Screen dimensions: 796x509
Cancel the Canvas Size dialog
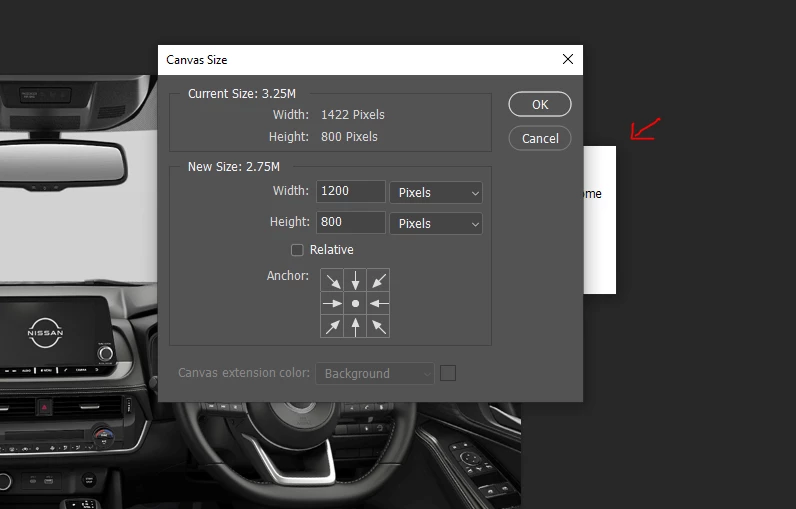540,138
